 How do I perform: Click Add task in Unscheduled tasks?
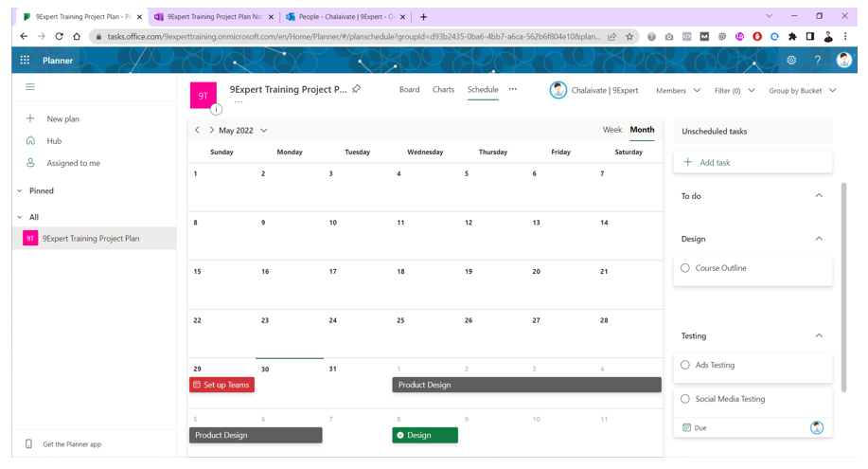714,163
